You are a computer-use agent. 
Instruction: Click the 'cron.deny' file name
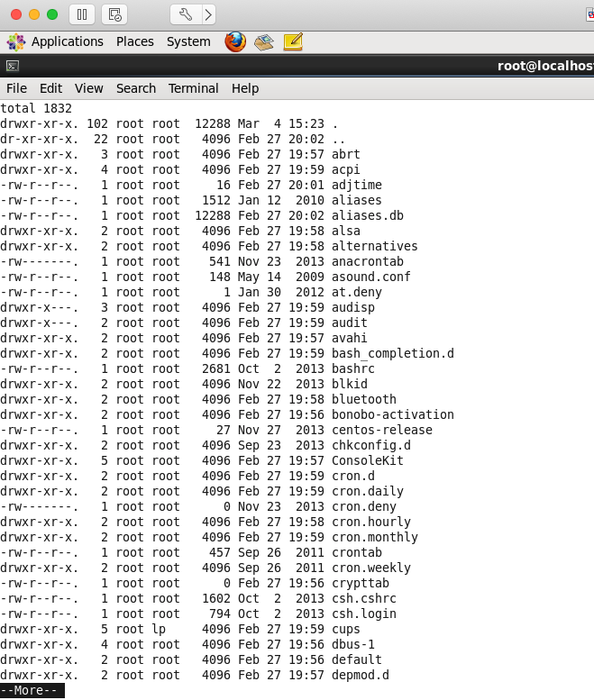[x=364, y=506]
